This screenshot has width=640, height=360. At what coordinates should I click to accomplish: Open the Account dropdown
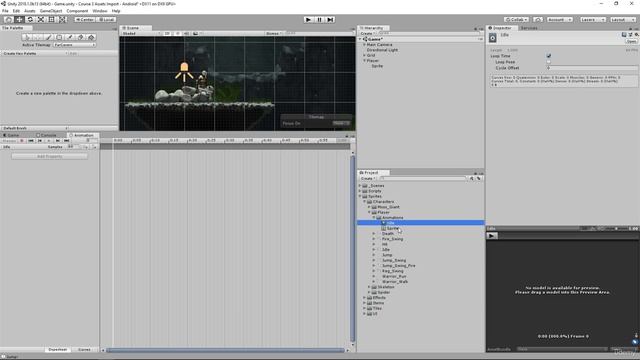559,20
